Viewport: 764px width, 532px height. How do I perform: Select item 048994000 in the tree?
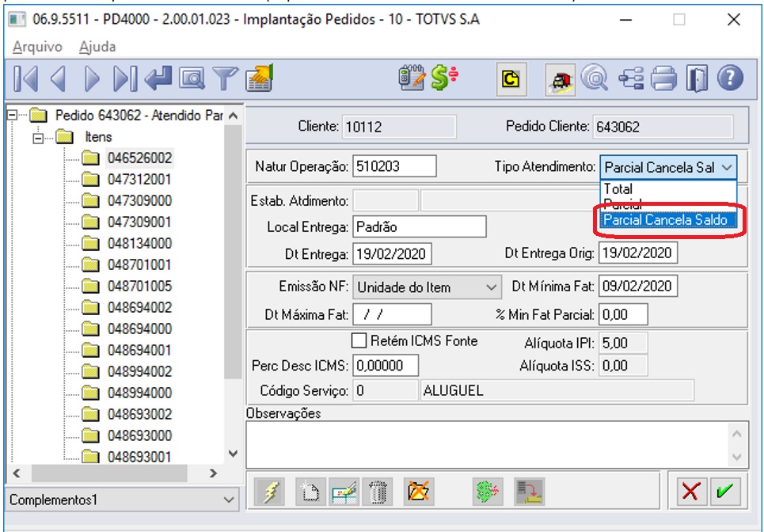(140, 393)
